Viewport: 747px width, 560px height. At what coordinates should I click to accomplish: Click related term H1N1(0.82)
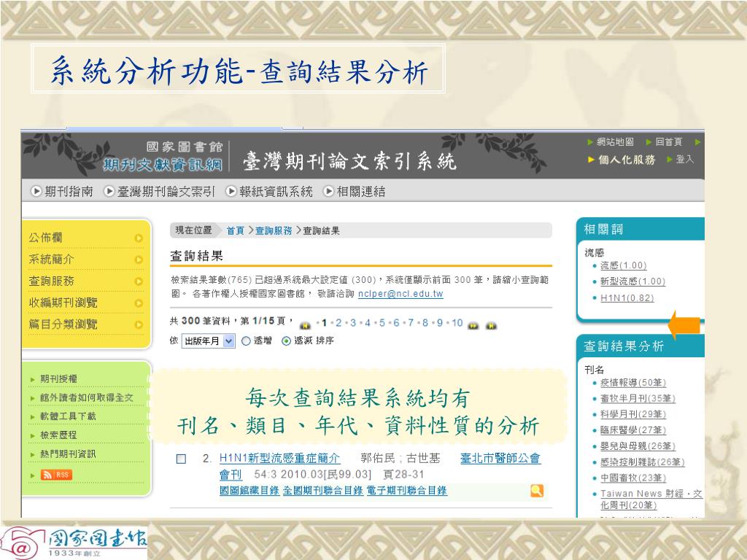click(x=627, y=298)
